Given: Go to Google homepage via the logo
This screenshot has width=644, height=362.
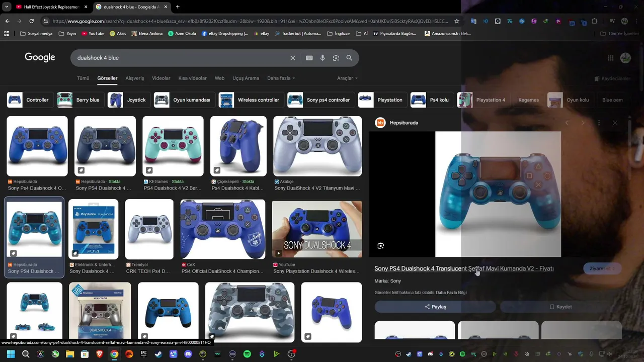Looking at the screenshot, I should [40, 57].
